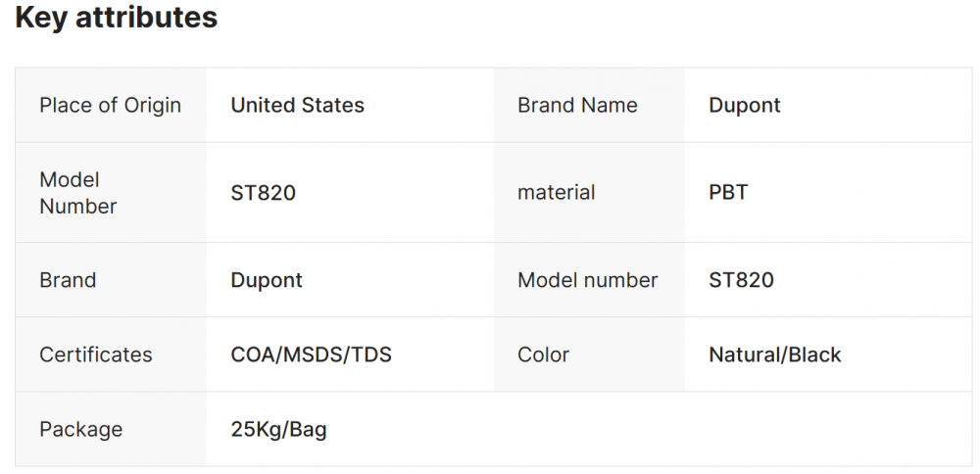Viewport: 980px width, 474px height.
Task: Select the PBT material value
Action: click(x=728, y=193)
